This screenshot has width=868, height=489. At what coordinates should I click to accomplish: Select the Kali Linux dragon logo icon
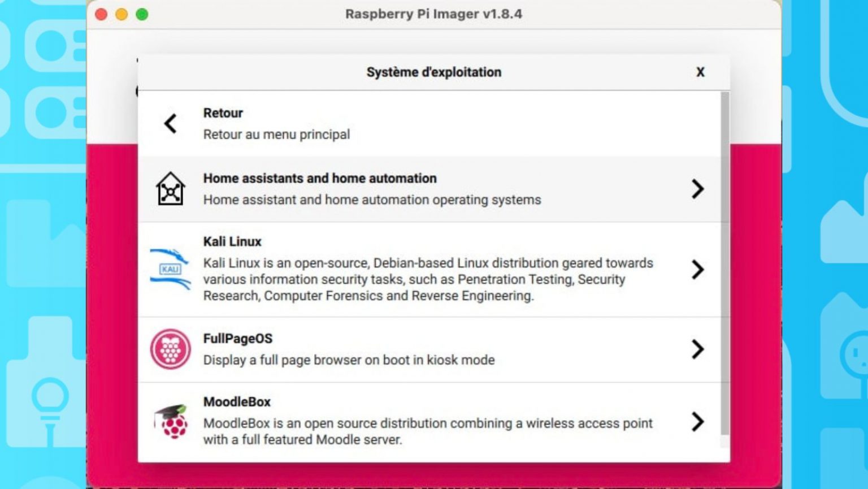pos(169,267)
